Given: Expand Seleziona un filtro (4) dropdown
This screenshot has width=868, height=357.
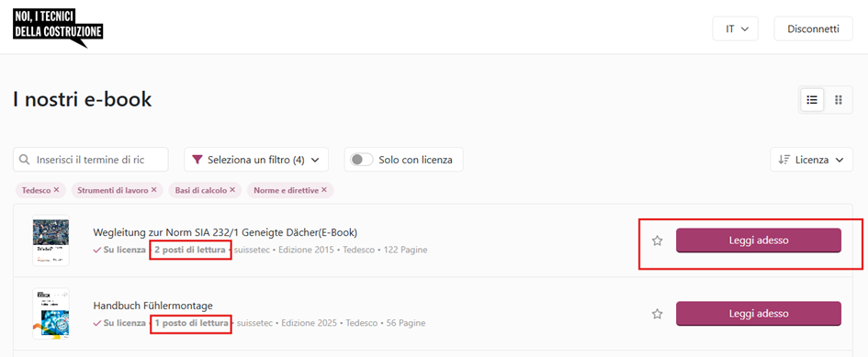Looking at the screenshot, I should coord(256,160).
